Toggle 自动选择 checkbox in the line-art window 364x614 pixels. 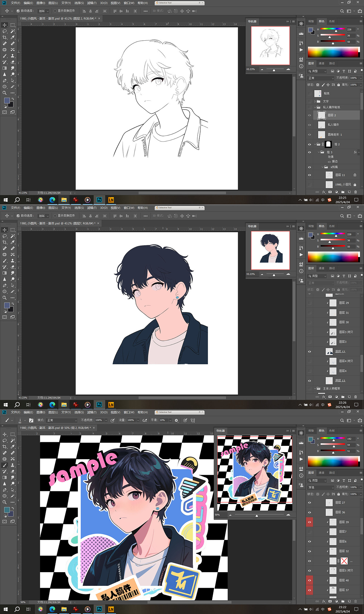click(x=18, y=11)
